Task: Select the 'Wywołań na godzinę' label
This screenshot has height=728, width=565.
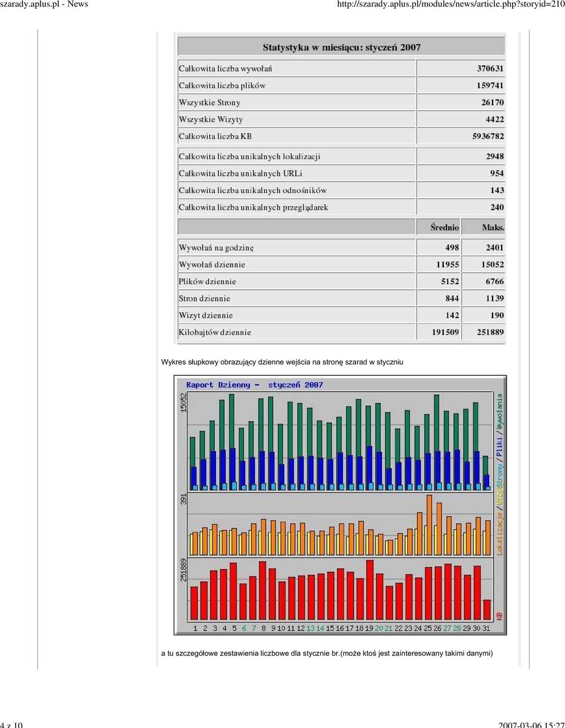Action: (x=216, y=248)
